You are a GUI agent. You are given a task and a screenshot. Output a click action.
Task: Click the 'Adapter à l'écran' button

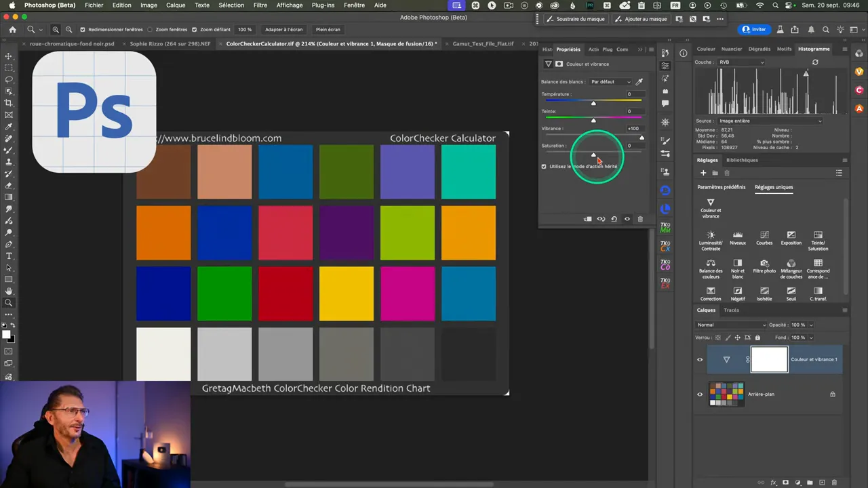283,30
